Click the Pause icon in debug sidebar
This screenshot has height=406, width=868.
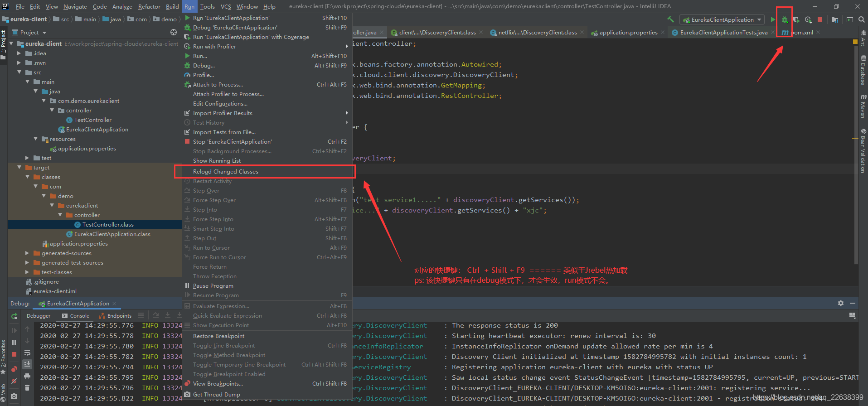(14, 342)
